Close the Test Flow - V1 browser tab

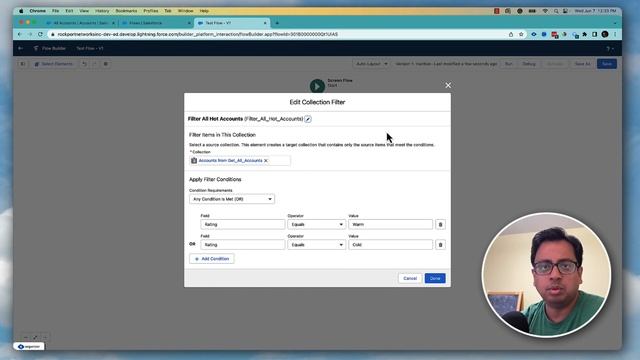[x=265, y=23]
